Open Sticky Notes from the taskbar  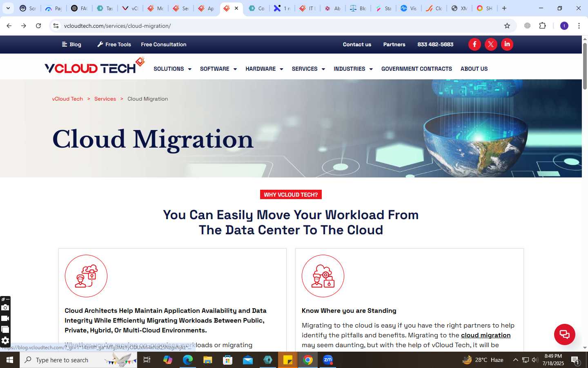288,360
